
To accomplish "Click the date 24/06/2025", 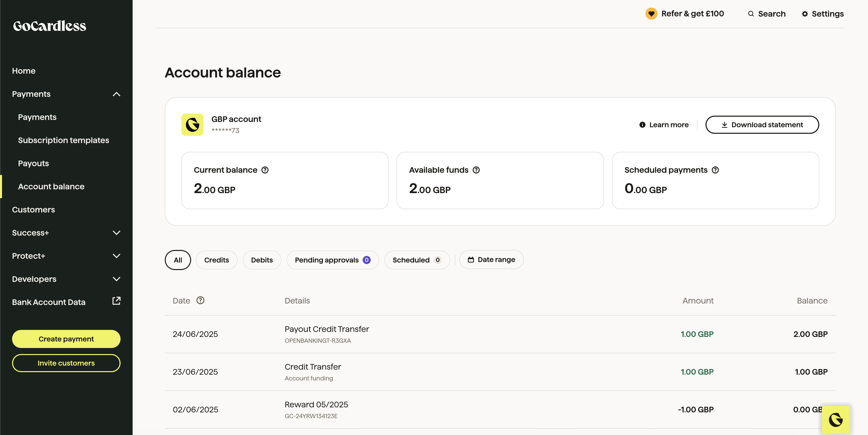I will click(195, 334).
